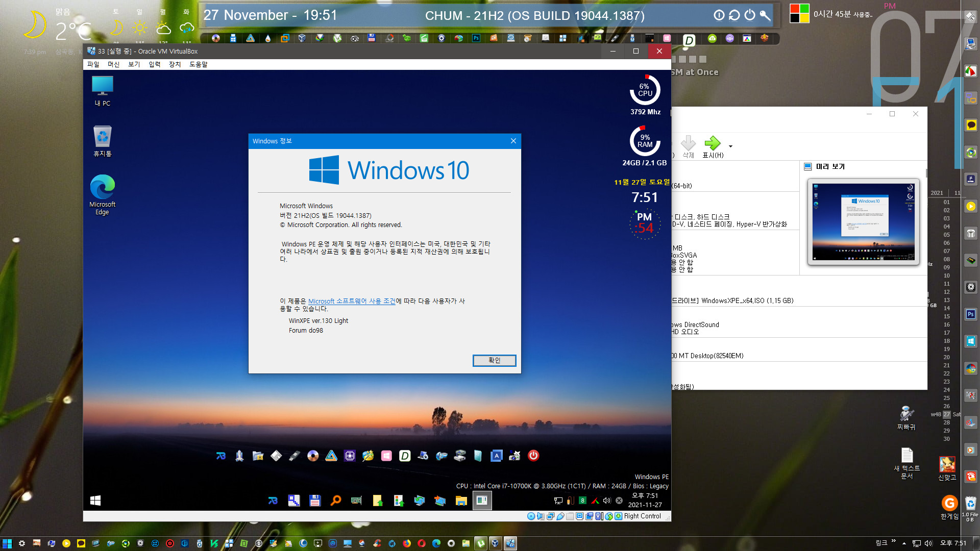
Task: Open the 신맞고 desktop shortcut
Action: coord(947,468)
